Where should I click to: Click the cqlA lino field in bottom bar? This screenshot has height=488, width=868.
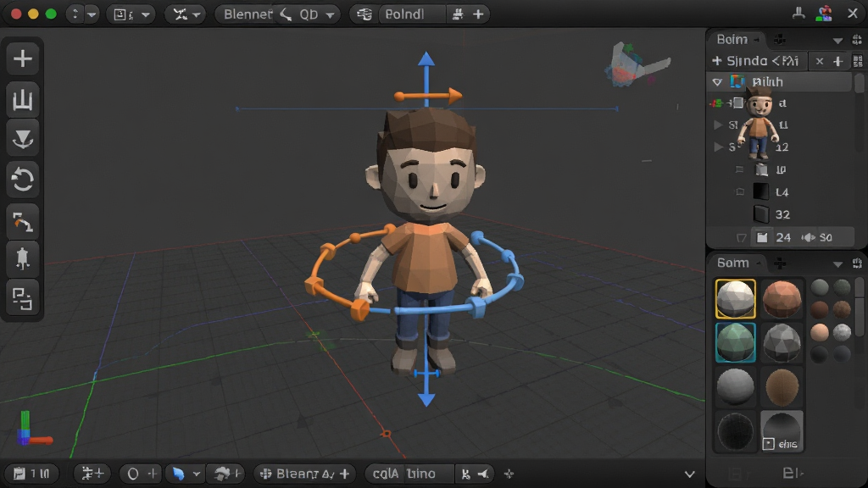click(409, 474)
